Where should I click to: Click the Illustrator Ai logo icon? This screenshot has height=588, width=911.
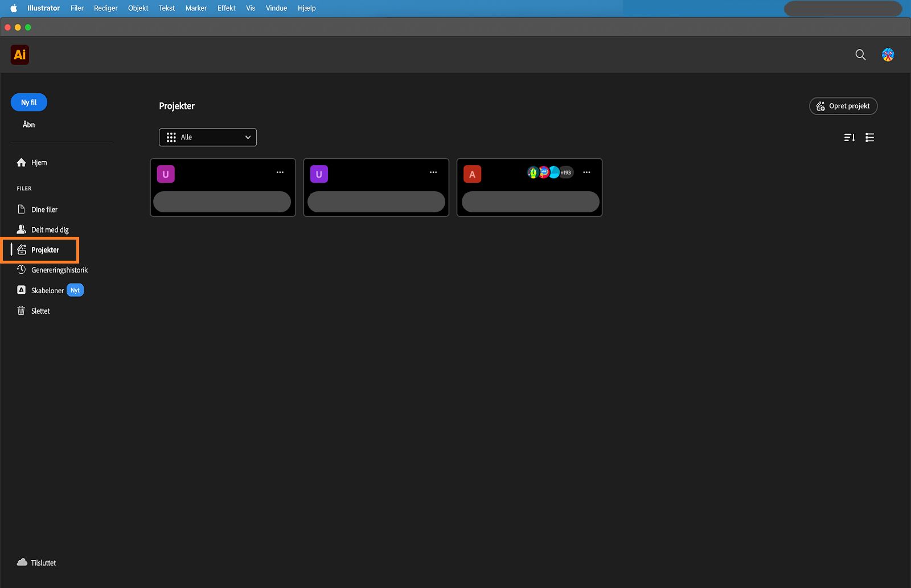coord(20,55)
